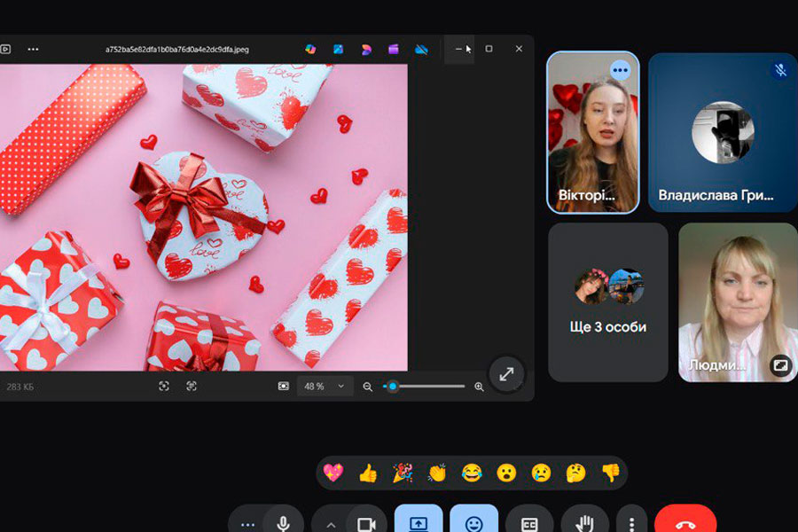Viewport: 798px width, 532px height.
Task: Raise your hand in the meeting
Action: pyautogui.click(x=584, y=522)
